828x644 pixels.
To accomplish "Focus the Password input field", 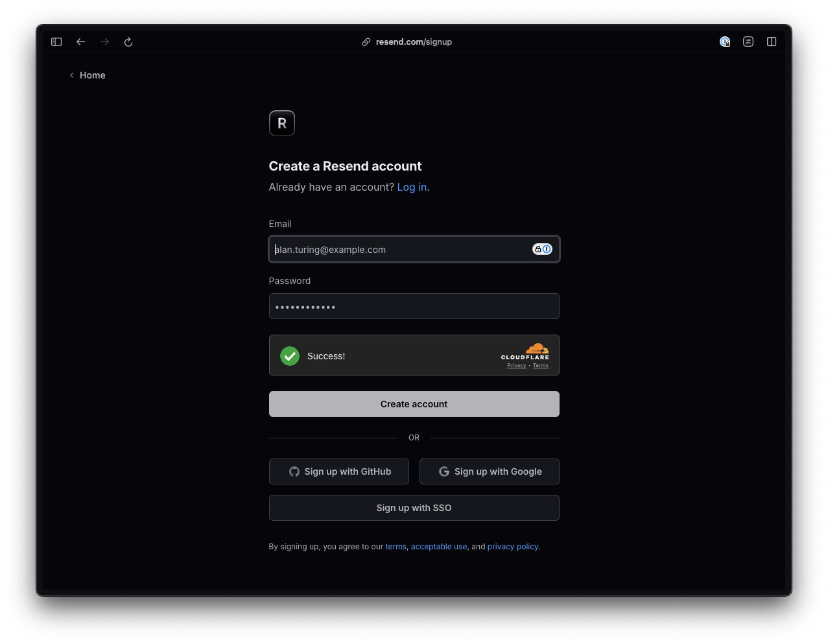I will point(414,306).
